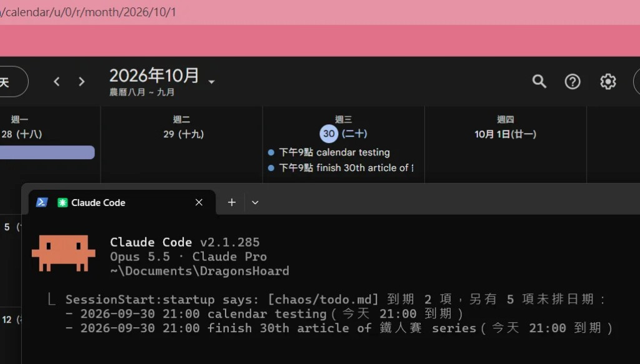Open the calendar settings gear menu

click(x=607, y=82)
